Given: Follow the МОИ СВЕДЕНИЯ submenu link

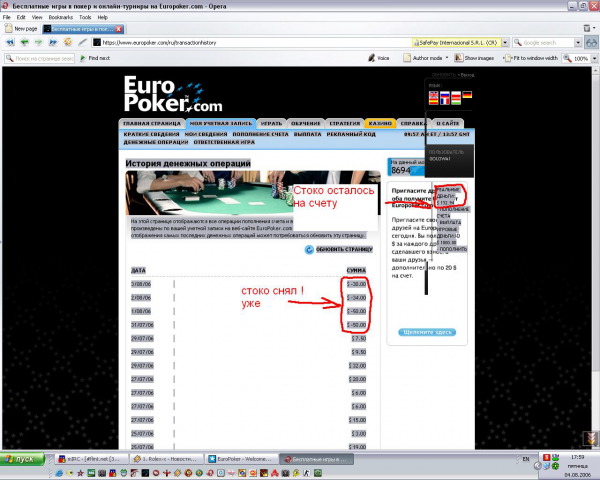Looking at the screenshot, I should tap(206, 134).
